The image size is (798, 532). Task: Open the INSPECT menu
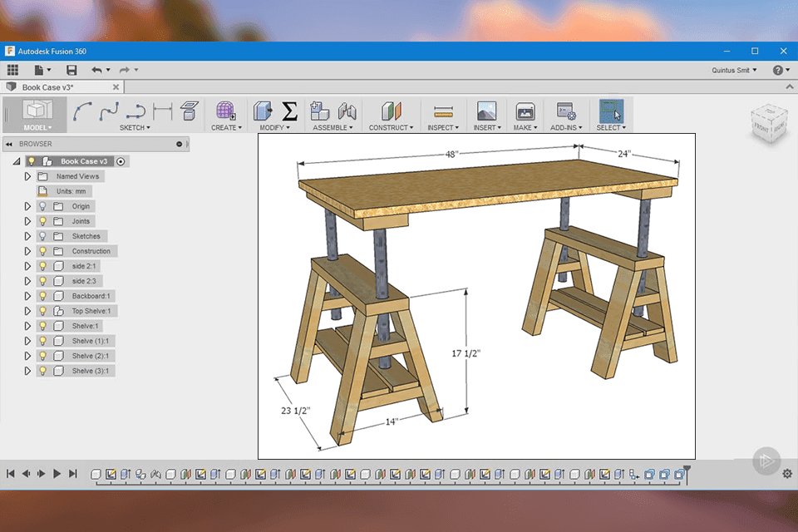tap(443, 128)
